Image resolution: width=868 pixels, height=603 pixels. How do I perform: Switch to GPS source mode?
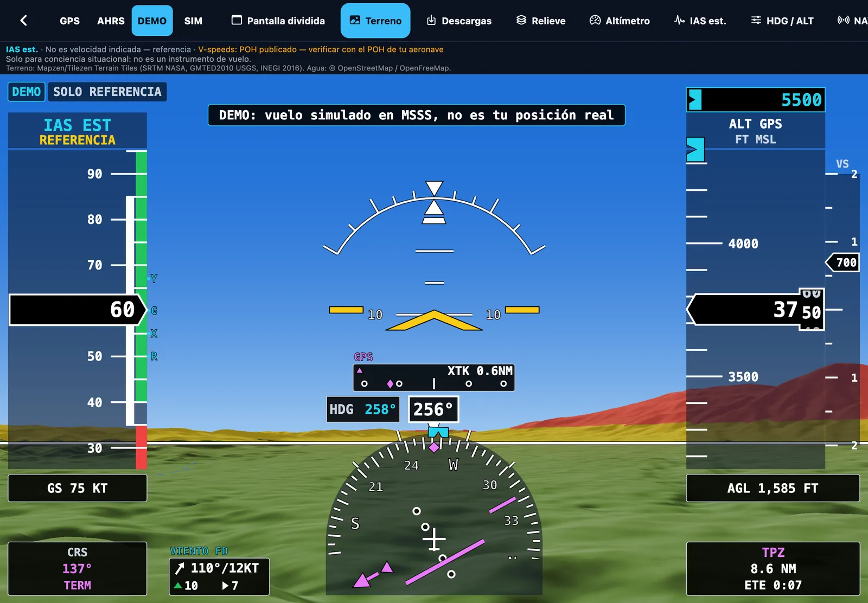pyautogui.click(x=69, y=21)
